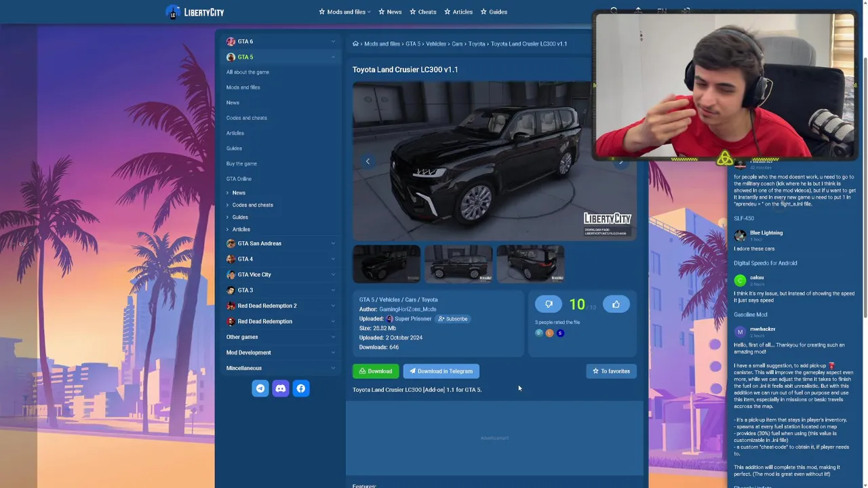Show previous image with left arrow
868x488 pixels.
point(368,161)
